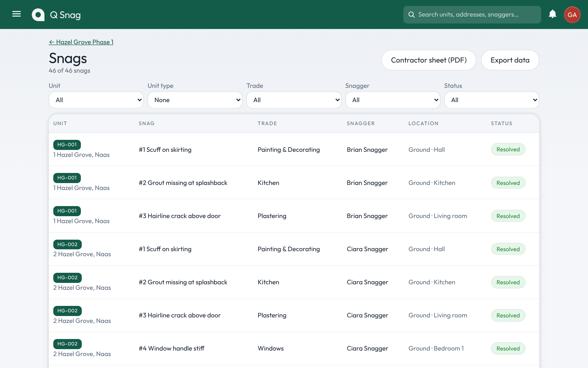
Task: Go back to Hazel Grove Phase 1
Action: point(81,42)
